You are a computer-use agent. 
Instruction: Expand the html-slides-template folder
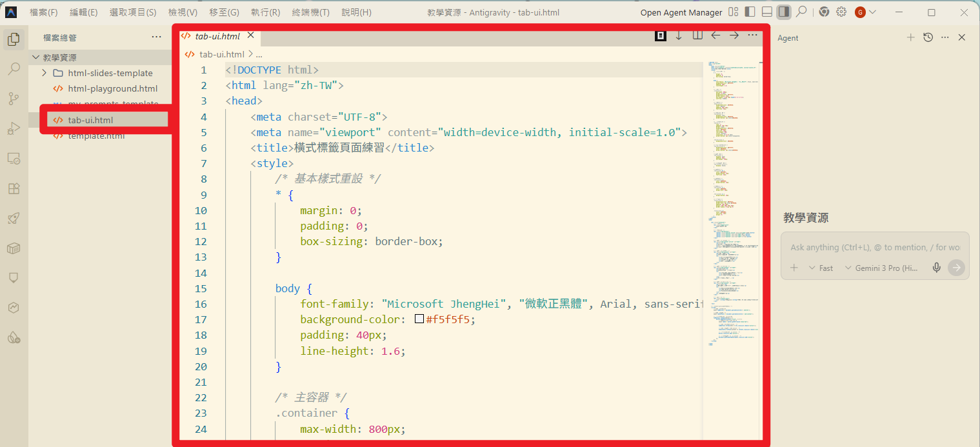pyautogui.click(x=45, y=73)
